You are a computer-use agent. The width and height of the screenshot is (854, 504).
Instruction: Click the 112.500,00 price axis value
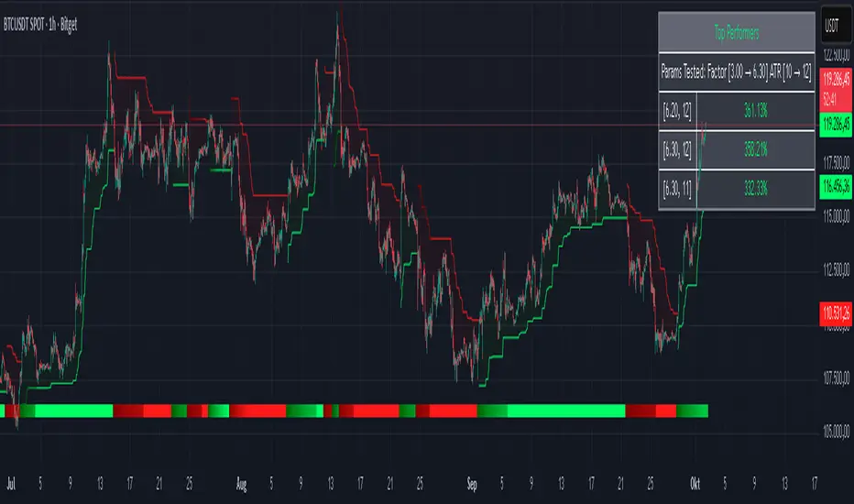coord(836,269)
